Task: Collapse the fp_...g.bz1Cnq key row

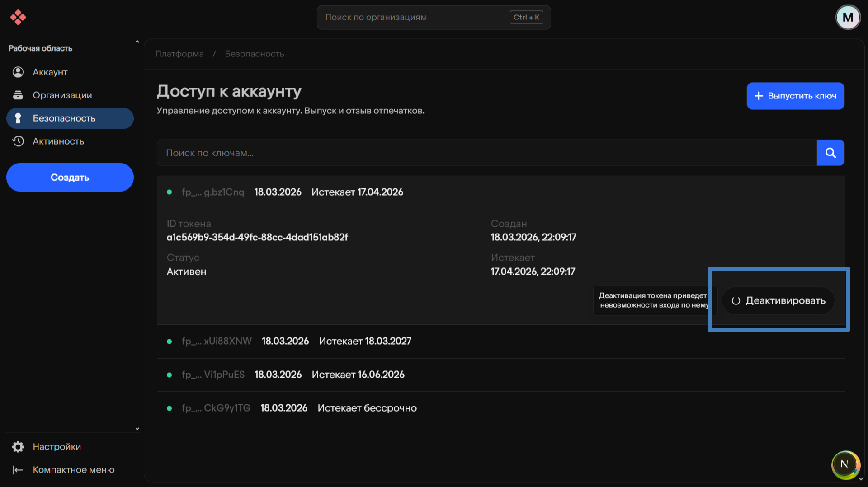Action: [285, 192]
